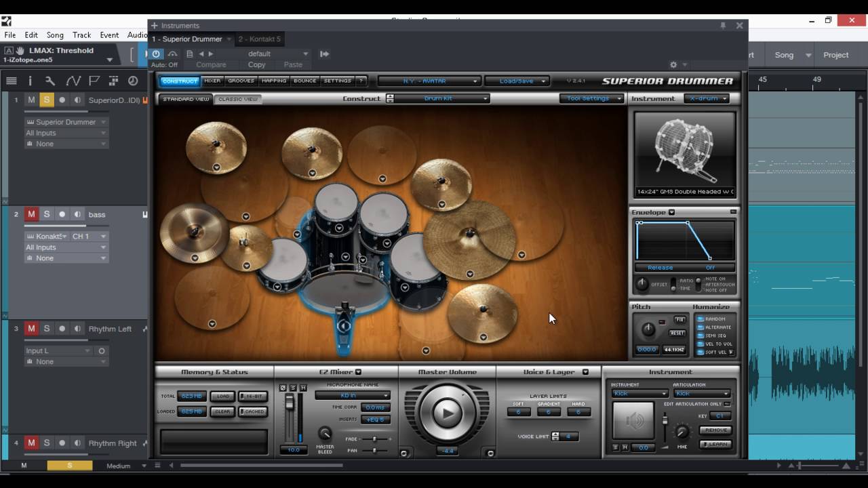Open the track inspector info icon
Image resolution: width=868 pixels, height=488 pixels.
30,81
